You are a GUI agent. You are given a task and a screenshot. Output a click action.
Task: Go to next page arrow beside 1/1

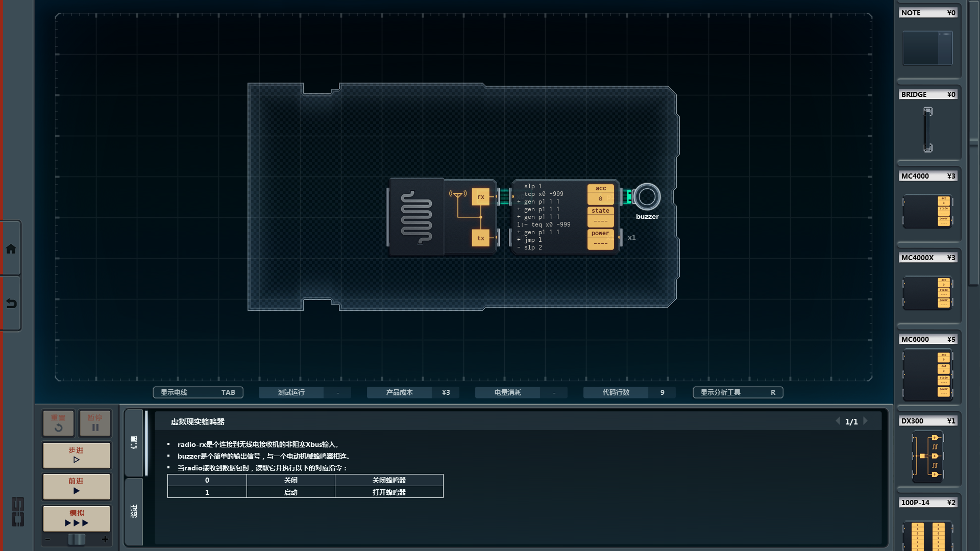(x=866, y=421)
